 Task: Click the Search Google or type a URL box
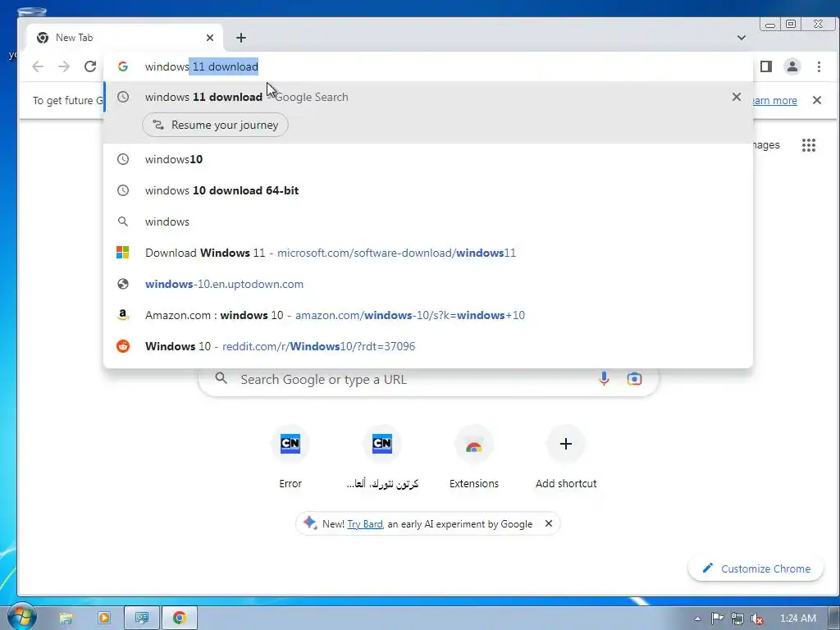point(428,379)
